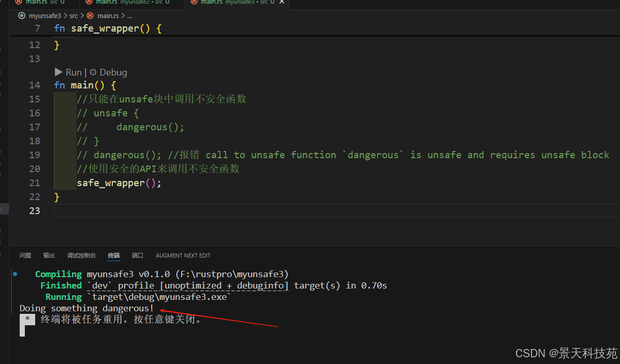Click the Rust icon on myunsafe2 main.rs tab

tap(89, 2)
